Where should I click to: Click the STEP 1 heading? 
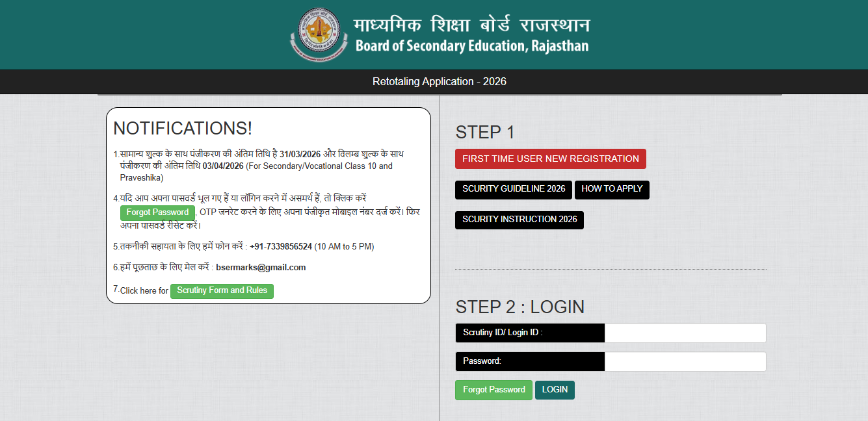coord(484,133)
